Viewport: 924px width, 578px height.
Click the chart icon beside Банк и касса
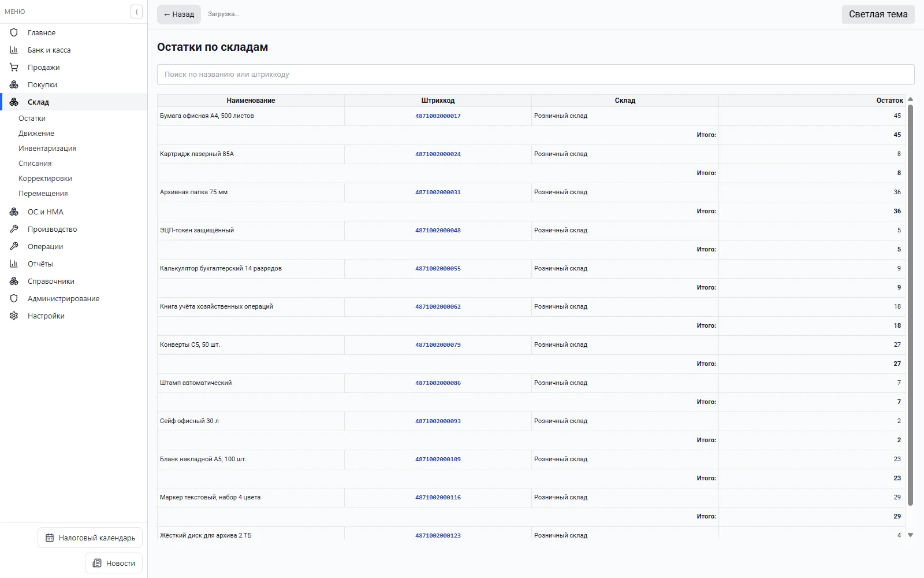[14, 50]
